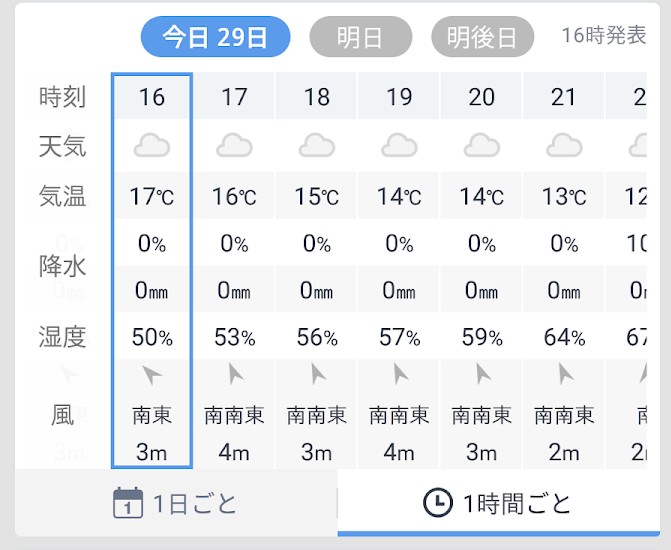The height and width of the screenshot is (550, 671).
Task: Click the cloud icon for 16 o'clock
Action: tap(152, 147)
